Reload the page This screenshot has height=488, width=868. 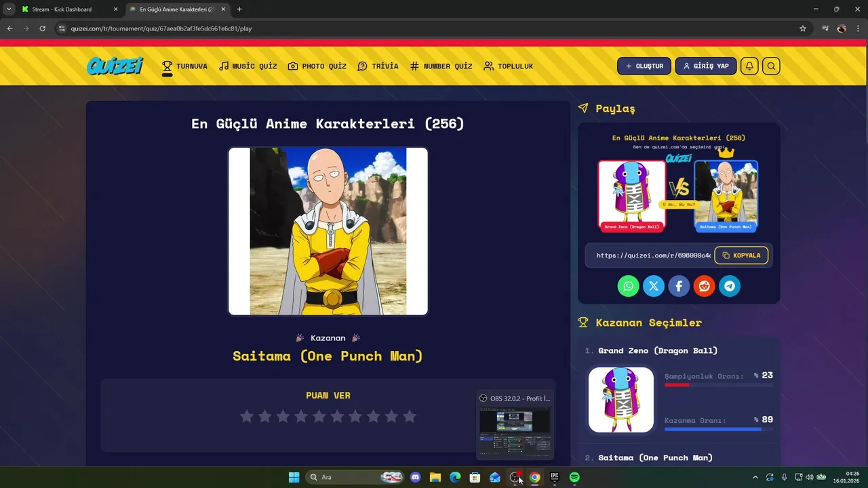click(x=42, y=28)
